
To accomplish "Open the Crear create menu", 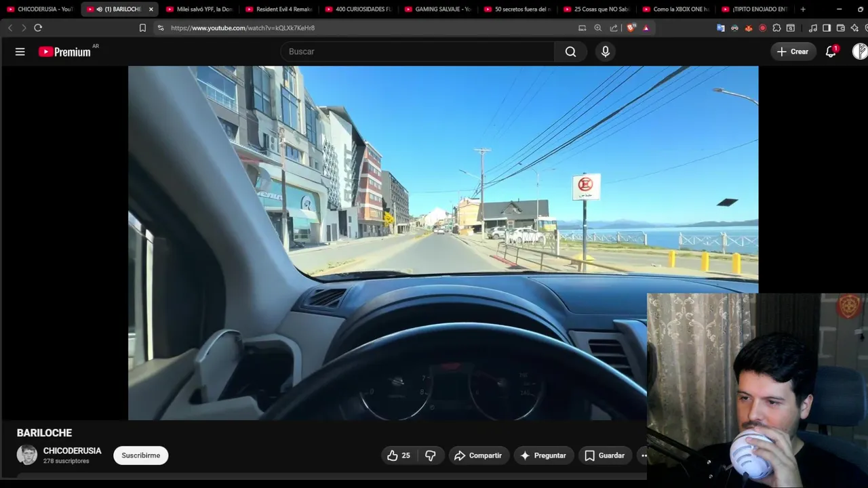I will pos(793,52).
